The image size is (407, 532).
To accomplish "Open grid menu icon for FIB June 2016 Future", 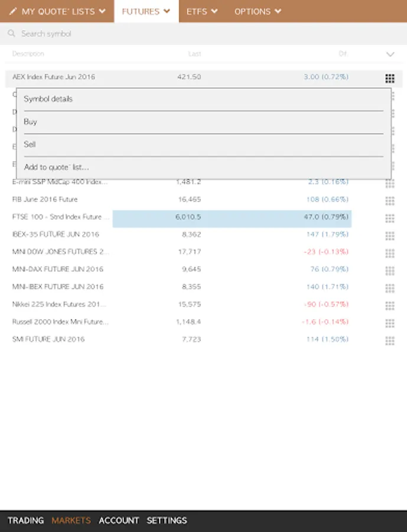I will point(389,200).
